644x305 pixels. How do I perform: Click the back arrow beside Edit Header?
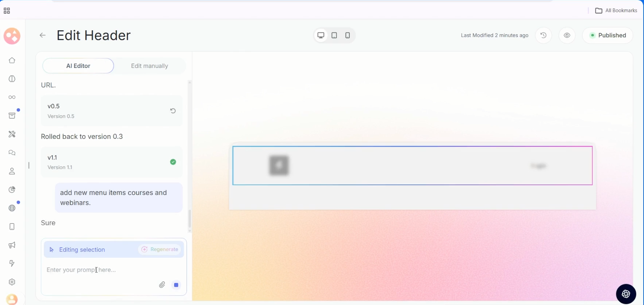[43, 35]
